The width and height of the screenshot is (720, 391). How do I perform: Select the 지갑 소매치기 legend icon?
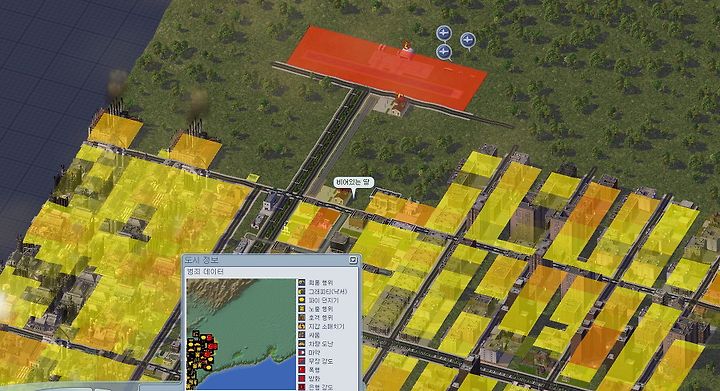click(302, 326)
